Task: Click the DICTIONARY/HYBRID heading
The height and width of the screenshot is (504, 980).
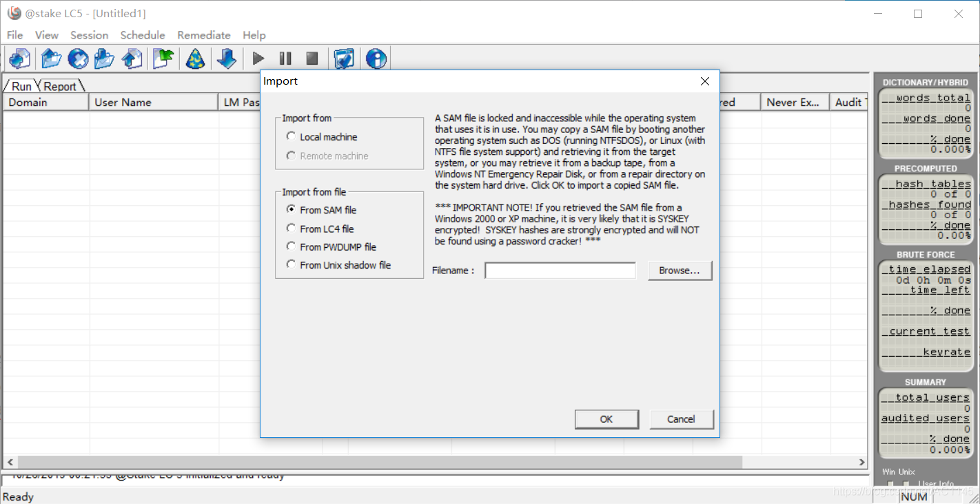Action: coord(926,83)
